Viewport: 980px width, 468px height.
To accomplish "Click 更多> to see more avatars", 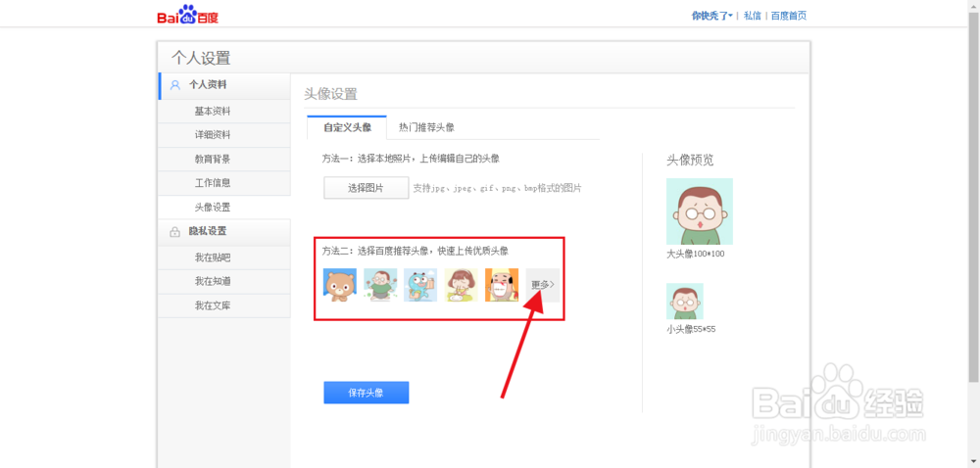I will tap(543, 285).
